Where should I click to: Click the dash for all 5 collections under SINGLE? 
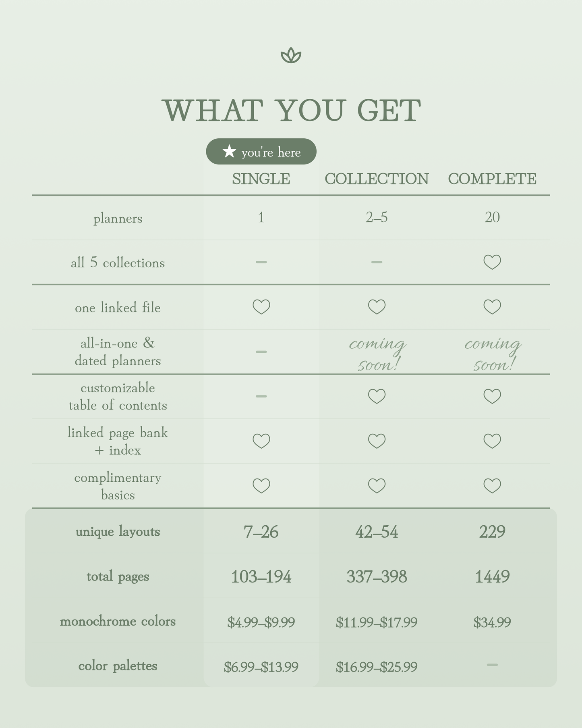point(261,262)
